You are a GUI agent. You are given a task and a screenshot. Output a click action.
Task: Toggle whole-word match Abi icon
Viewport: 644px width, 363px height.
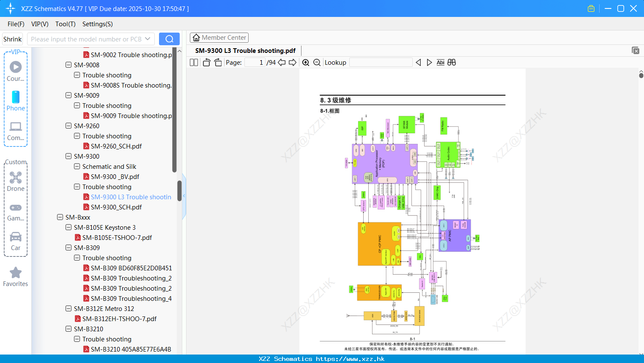[440, 62]
